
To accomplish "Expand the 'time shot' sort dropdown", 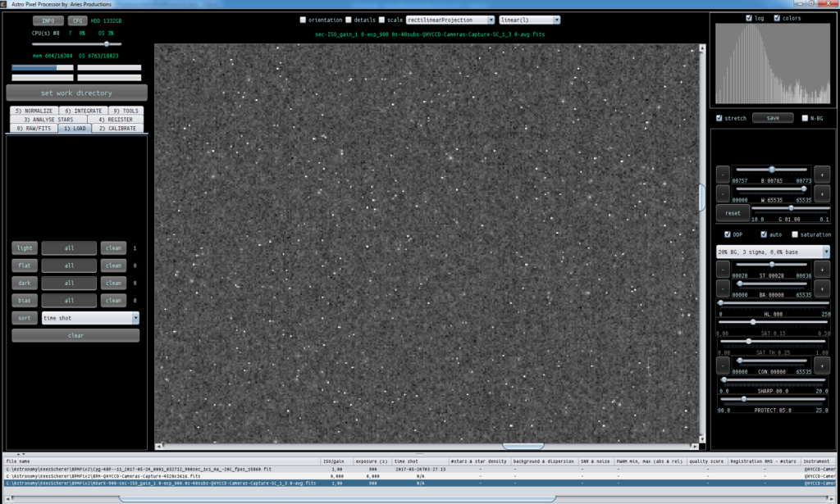I will (x=90, y=318).
